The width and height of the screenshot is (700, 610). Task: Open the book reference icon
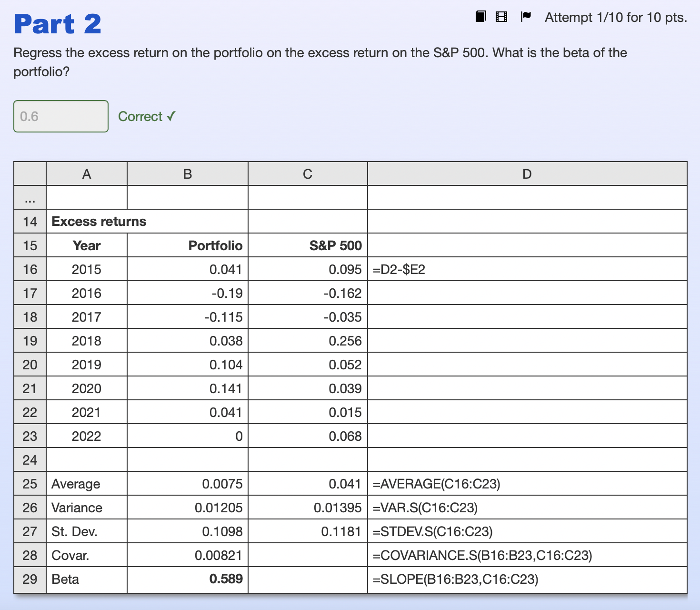[x=481, y=17]
